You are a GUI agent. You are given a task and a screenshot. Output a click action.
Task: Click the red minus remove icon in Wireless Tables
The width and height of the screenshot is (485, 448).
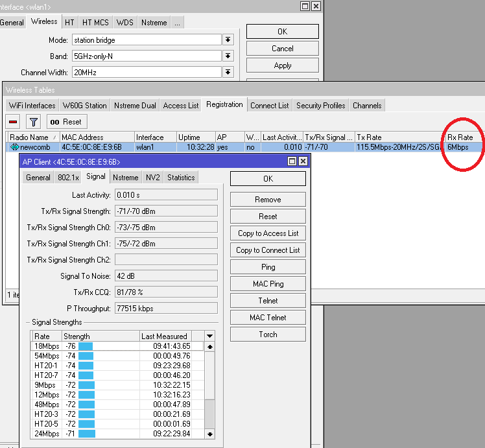click(x=13, y=122)
